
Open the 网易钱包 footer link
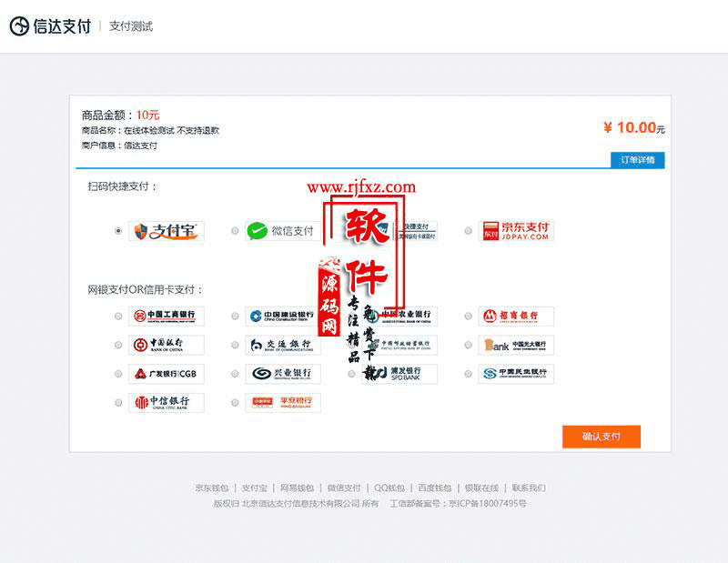298,488
